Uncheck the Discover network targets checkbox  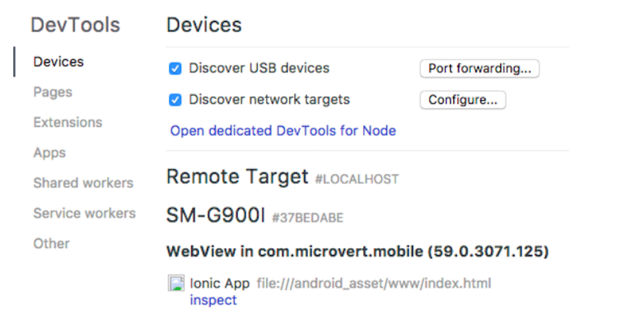(x=175, y=100)
